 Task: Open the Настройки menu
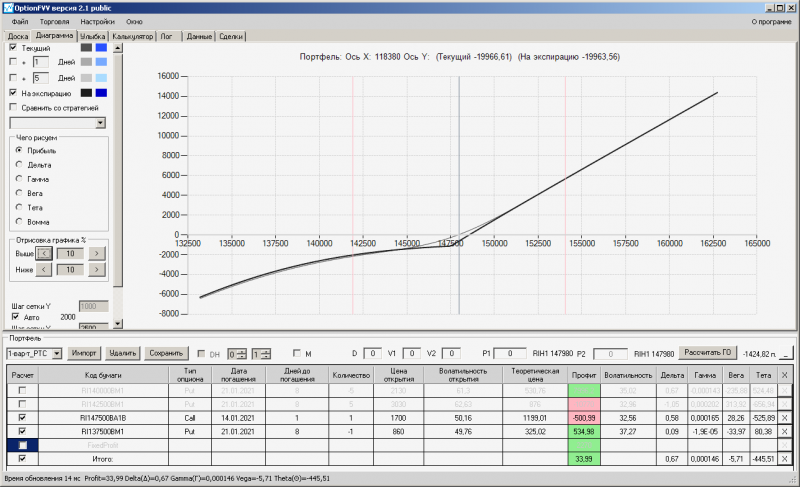click(97, 22)
